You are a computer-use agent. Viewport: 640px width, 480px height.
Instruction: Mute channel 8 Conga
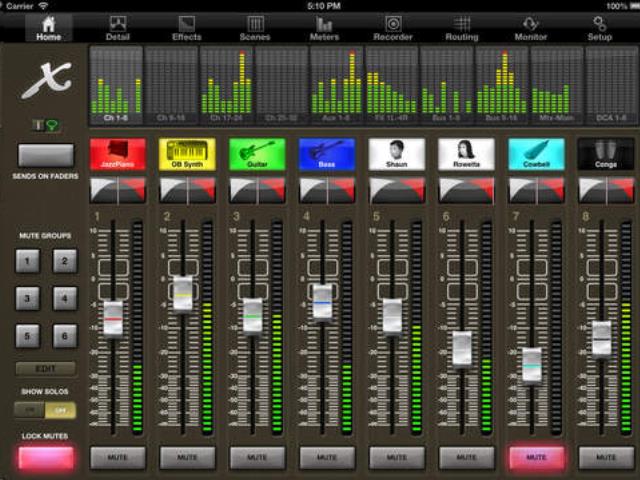(x=606, y=458)
